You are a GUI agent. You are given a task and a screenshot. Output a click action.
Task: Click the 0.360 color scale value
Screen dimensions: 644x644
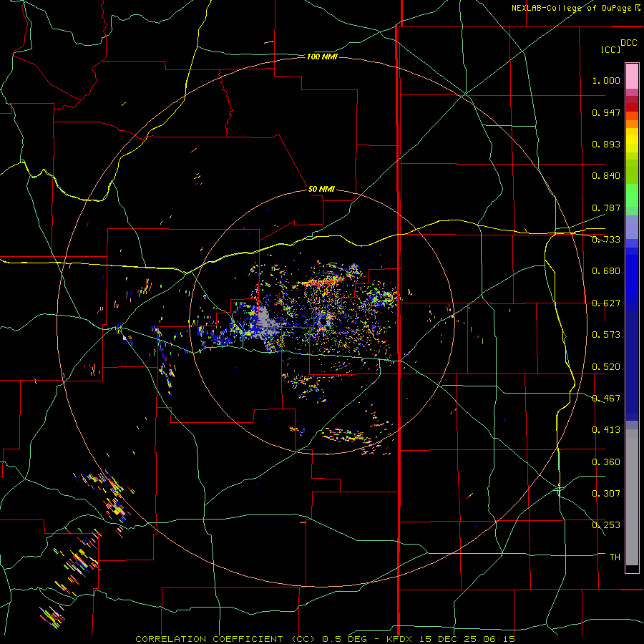[x=606, y=462]
